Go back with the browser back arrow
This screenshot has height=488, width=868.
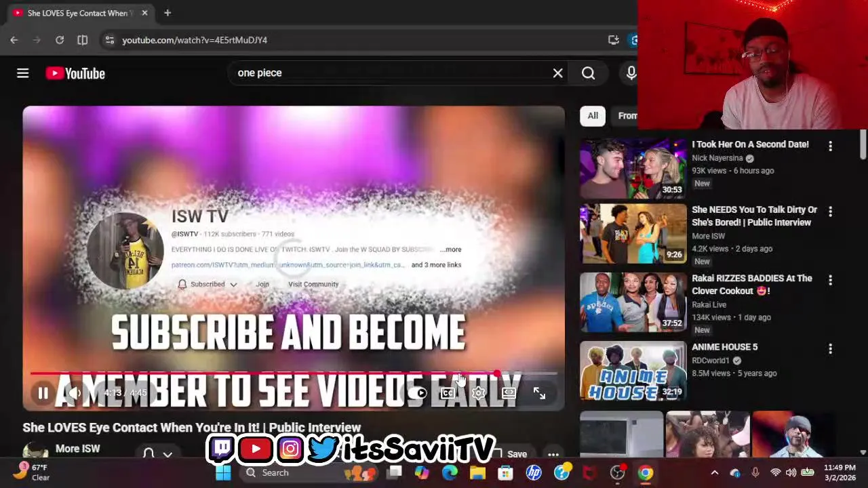[14, 40]
